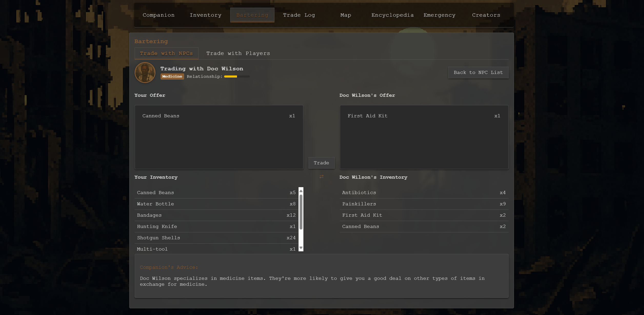The image size is (644, 315).
Task: Click the scrollbar up arrow in Your Inventory
Action: (x=301, y=191)
